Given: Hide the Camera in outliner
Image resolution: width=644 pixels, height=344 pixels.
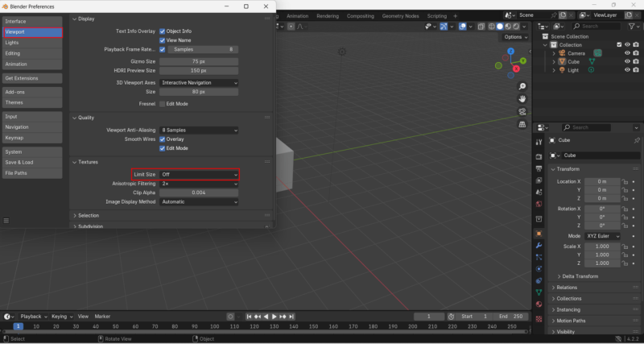Looking at the screenshot, I should [x=627, y=53].
